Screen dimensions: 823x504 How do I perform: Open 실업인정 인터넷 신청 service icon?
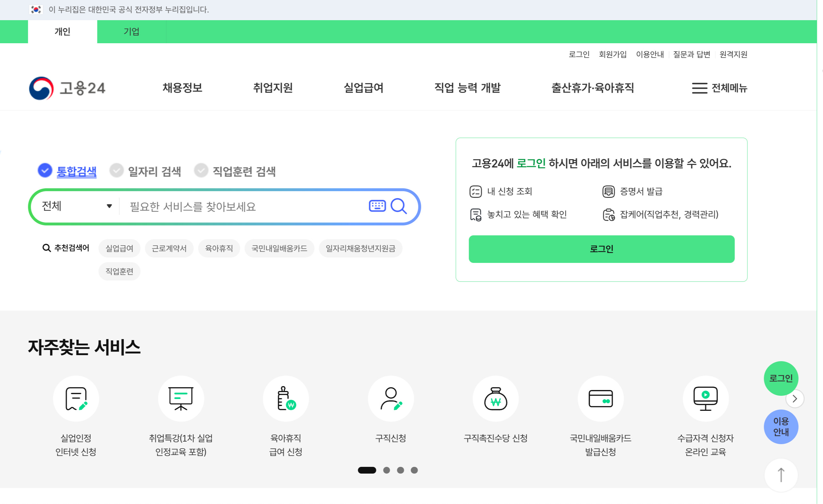tap(76, 399)
